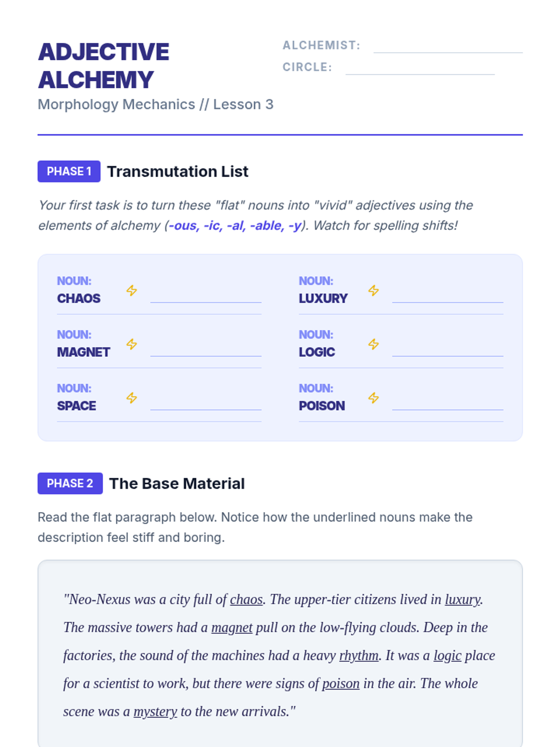Click the underlined word rhythm in paragraph
560x747 pixels.
[359, 655]
